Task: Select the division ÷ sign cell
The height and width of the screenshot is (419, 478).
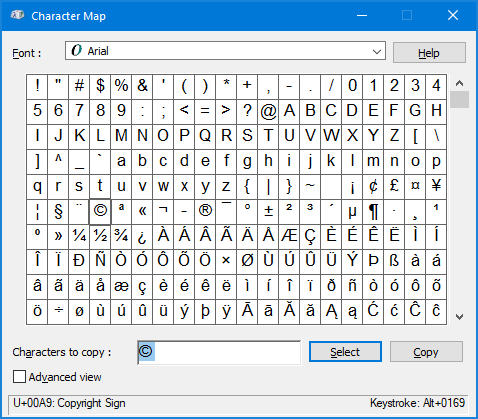Action: [x=58, y=312]
